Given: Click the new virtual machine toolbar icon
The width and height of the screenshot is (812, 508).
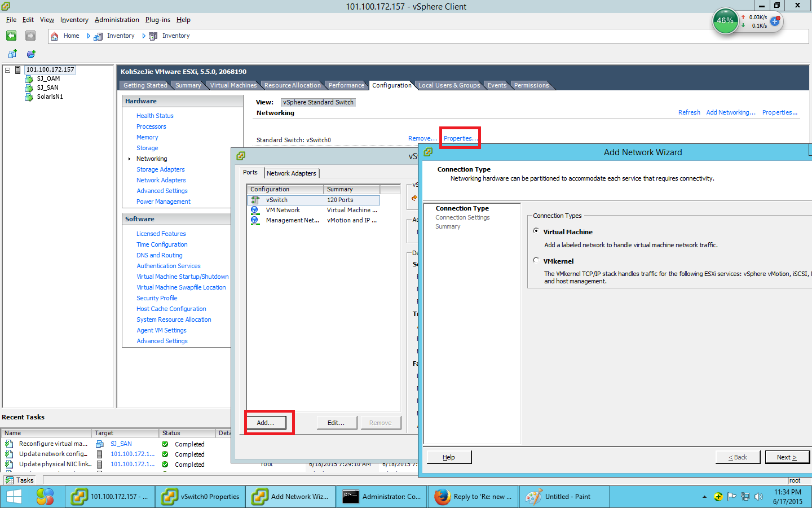Looking at the screenshot, I should (x=12, y=54).
